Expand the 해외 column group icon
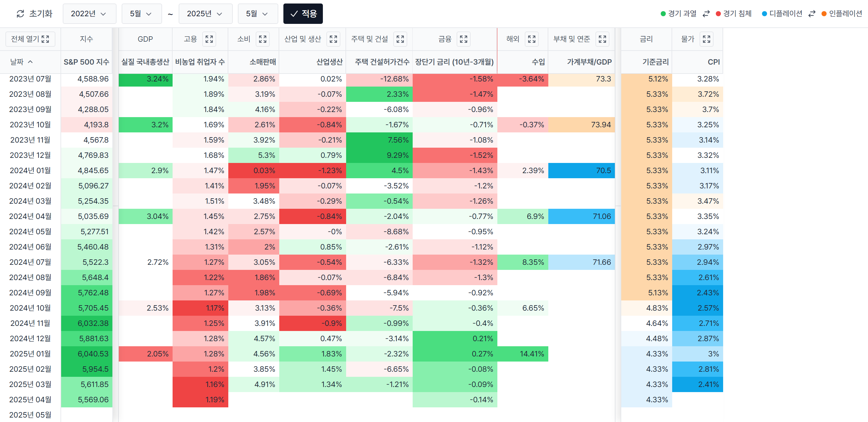This screenshot has width=868, height=422. pyautogui.click(x=531, y=39)
